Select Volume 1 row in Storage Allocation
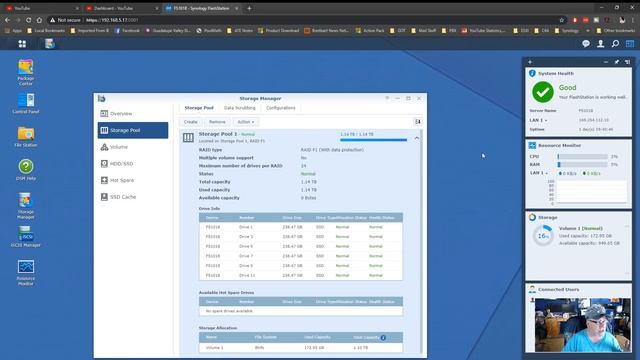The width and height of the screenshot is (640, 360). [301, 348]
